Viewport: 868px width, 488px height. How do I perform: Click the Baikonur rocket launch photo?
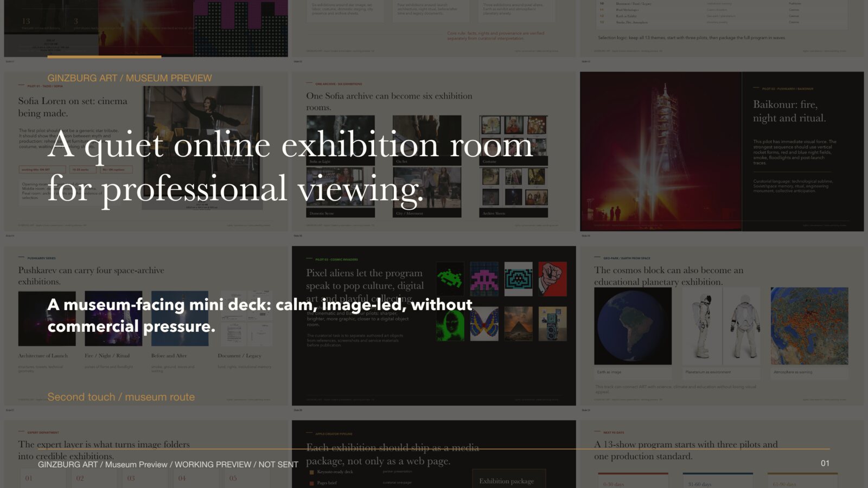coord(661,152)
